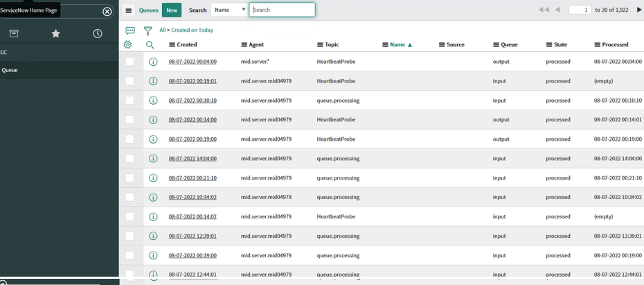This screenshot has width=644, height=285.
Task: Click the page number input box
Action: coord(580,10)
